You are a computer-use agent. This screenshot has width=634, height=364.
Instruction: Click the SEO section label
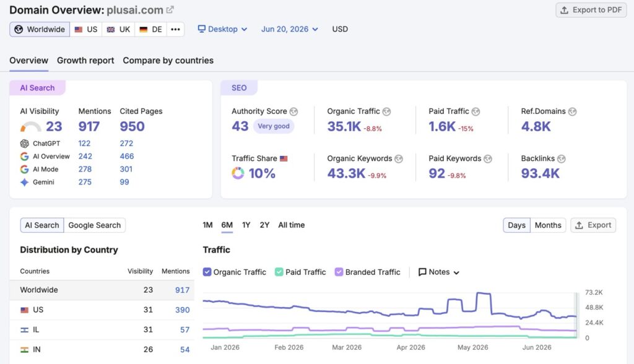pyautogui.click(x=239, y=88)
